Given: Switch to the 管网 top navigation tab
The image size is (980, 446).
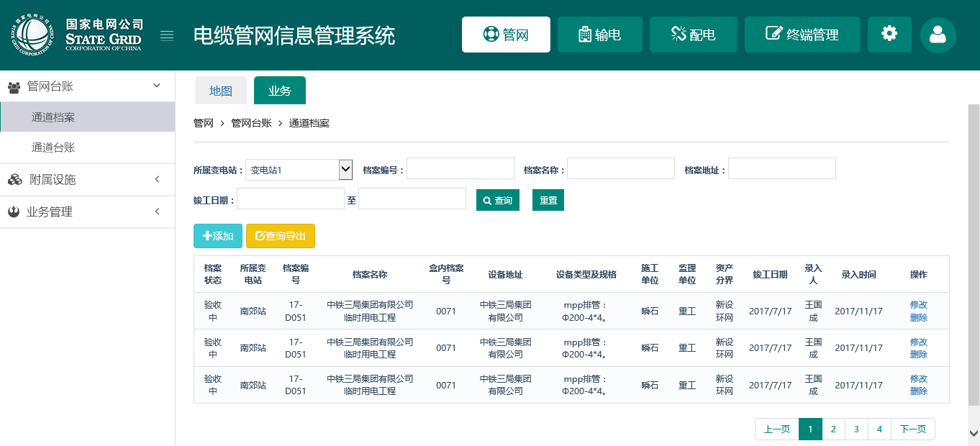Looking at the screenshot, I should [x=506, y=35].
